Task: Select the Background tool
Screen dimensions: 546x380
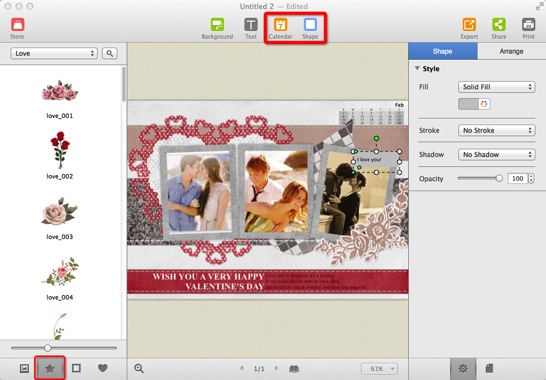Action: pyautogui.click(x=217, y=29)
